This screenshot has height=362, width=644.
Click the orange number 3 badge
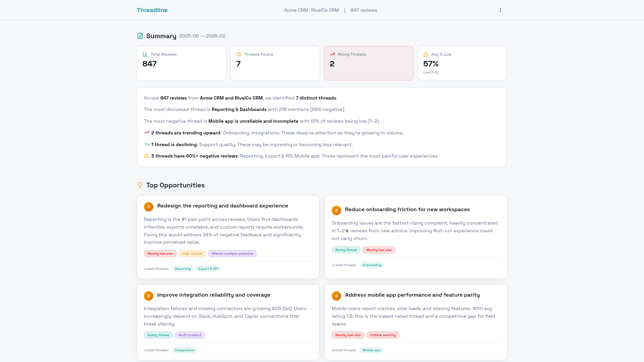pos(149,296)
